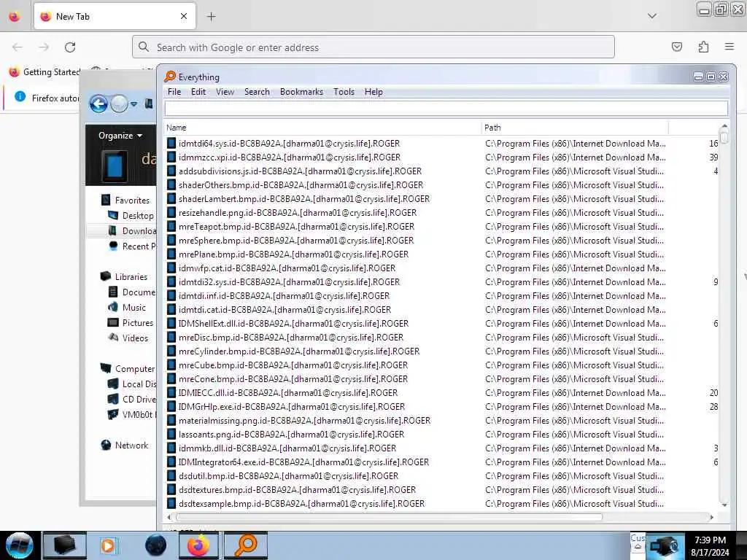Select the idmtdi32.sys.id-BC8BA92A ROGER file name
The width and height of the screenshot is (747, 560).
(x=289, y=282)
